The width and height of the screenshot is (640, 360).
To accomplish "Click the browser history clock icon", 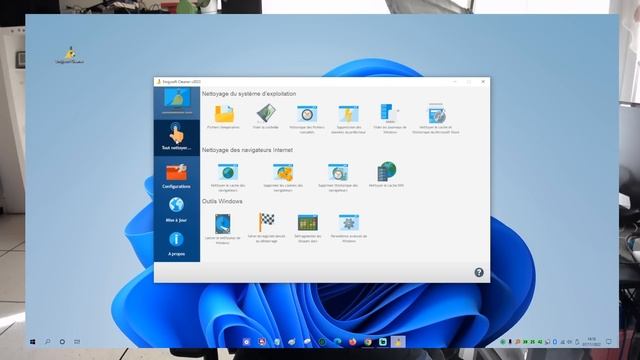I will click(x=338, y=172).
